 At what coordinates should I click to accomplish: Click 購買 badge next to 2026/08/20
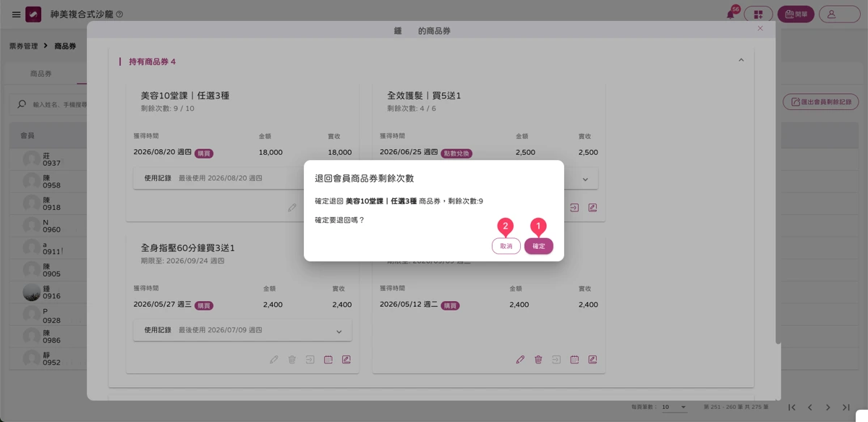point(204,153)
